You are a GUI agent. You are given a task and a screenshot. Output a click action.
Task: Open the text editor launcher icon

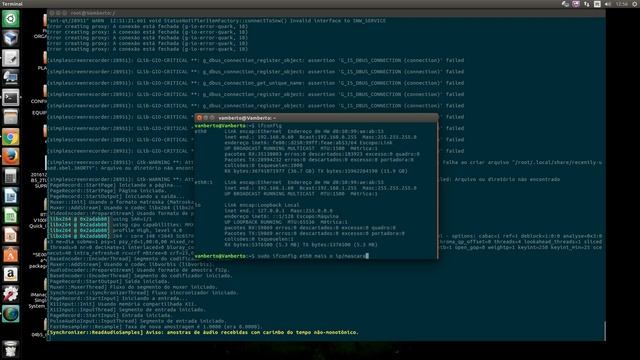(11, 58)
